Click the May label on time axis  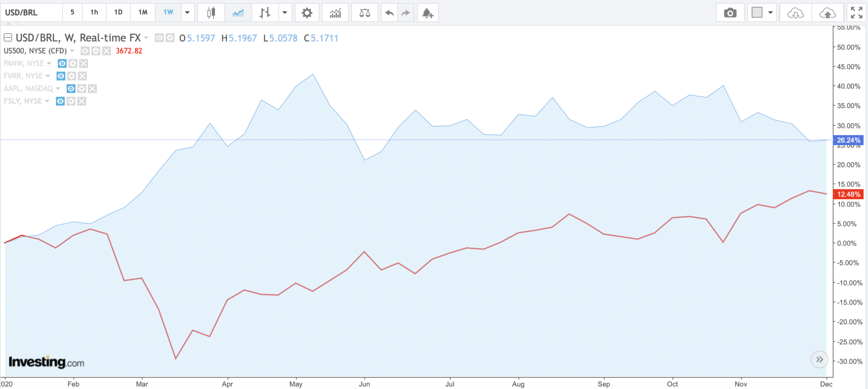pyautogui.click(x=296, y=384)
